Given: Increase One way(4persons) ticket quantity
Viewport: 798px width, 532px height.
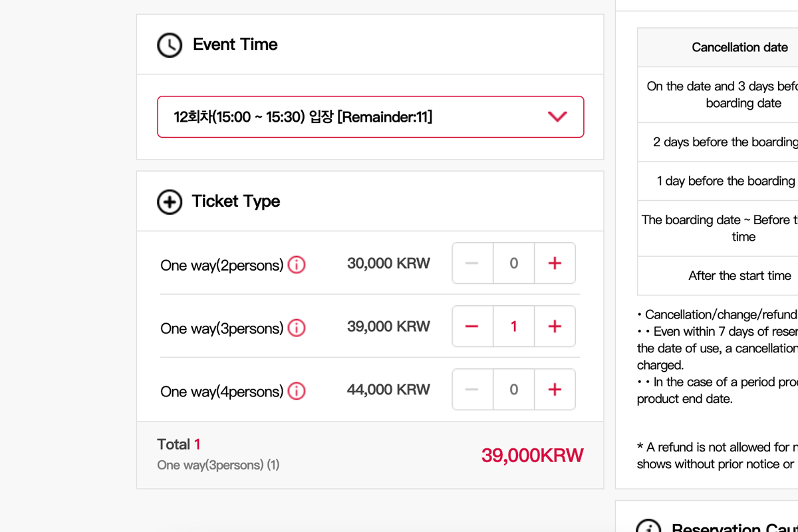Looking at the screenshot, I should pyautogui.click(x=555, y=390).
